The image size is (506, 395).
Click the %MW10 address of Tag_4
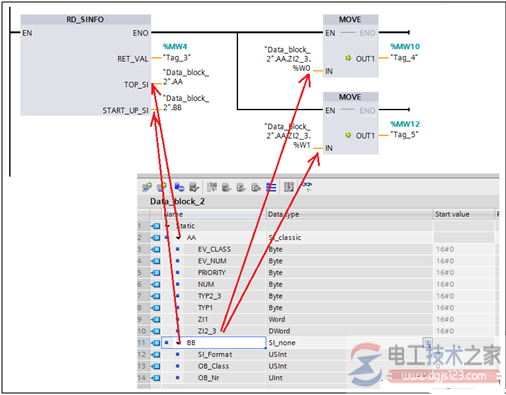click(x=405, y=46)
